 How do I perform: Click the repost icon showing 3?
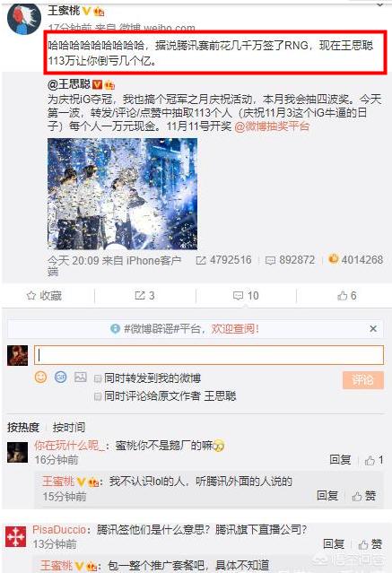(144, 296)
